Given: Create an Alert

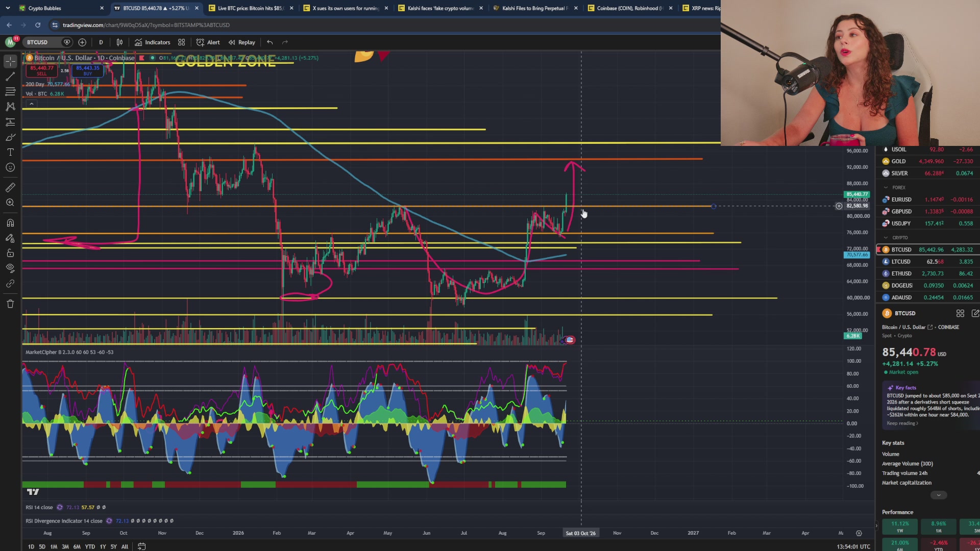Looking at the screenshot, I should pyautogui.click(x=208, y=42).
